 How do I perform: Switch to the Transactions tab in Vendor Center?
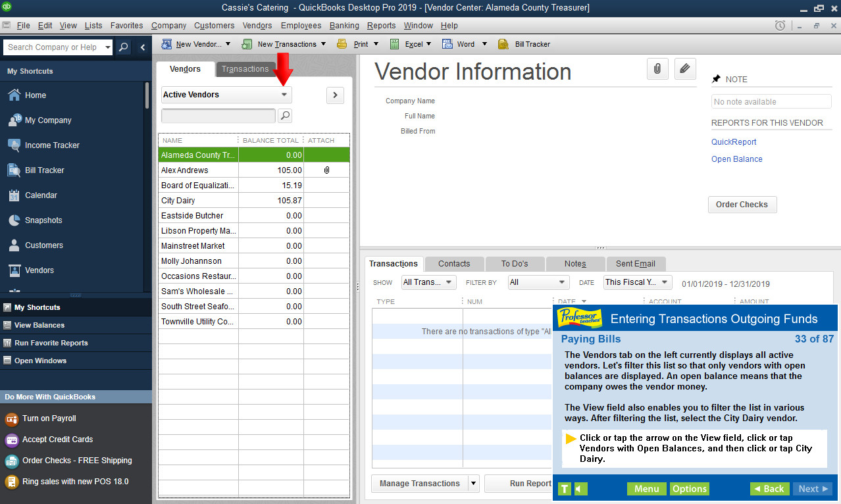click(x=245, y=68)
